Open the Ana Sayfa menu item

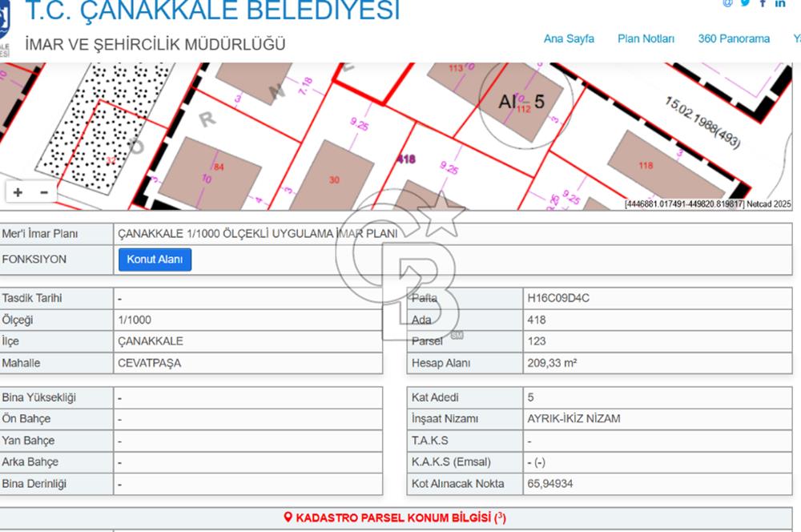pyautogui.click(x=569, y=38)
